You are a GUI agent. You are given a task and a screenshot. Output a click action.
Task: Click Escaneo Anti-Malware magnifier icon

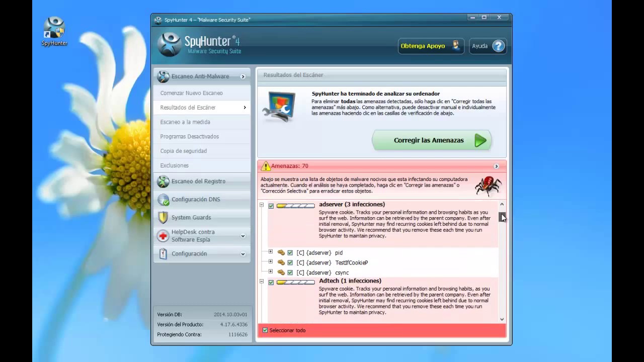point(163,76)
